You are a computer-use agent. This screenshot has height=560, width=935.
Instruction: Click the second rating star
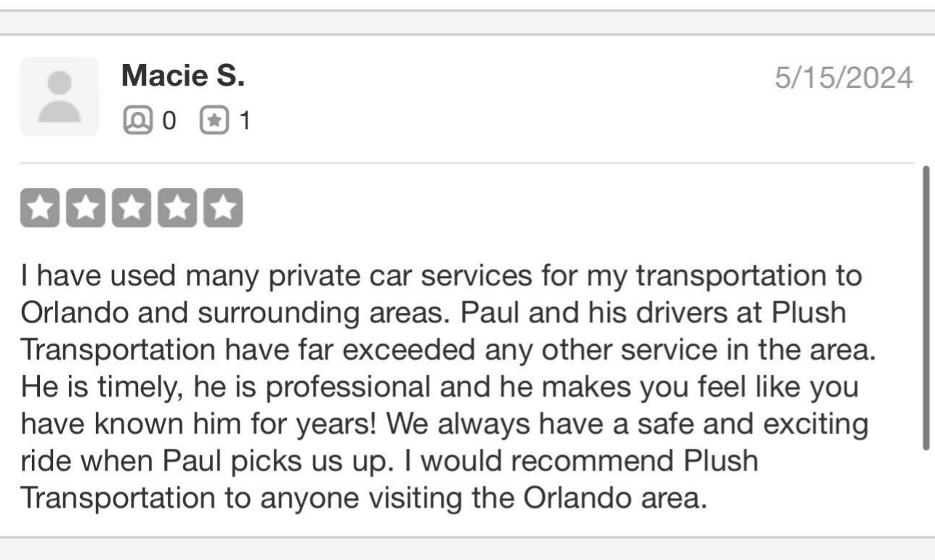pos(86,209)
